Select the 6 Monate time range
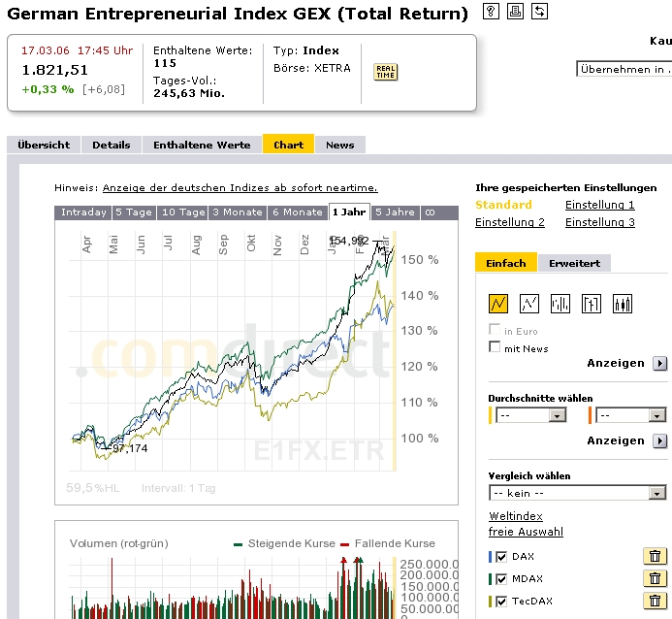This screenshot has width=672, height=619. click(298, 212)
